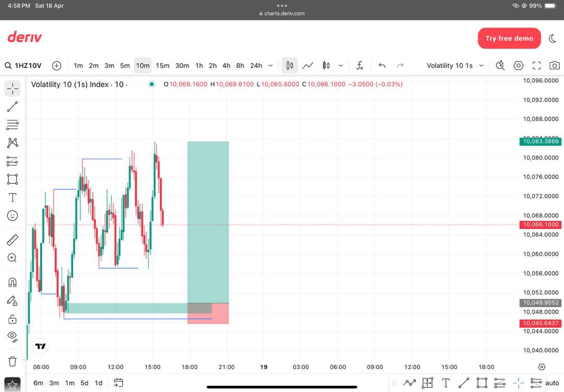564x392 pixels.
Task: Toggle the green market status dot in legend
Action: [x=152, y=84]
